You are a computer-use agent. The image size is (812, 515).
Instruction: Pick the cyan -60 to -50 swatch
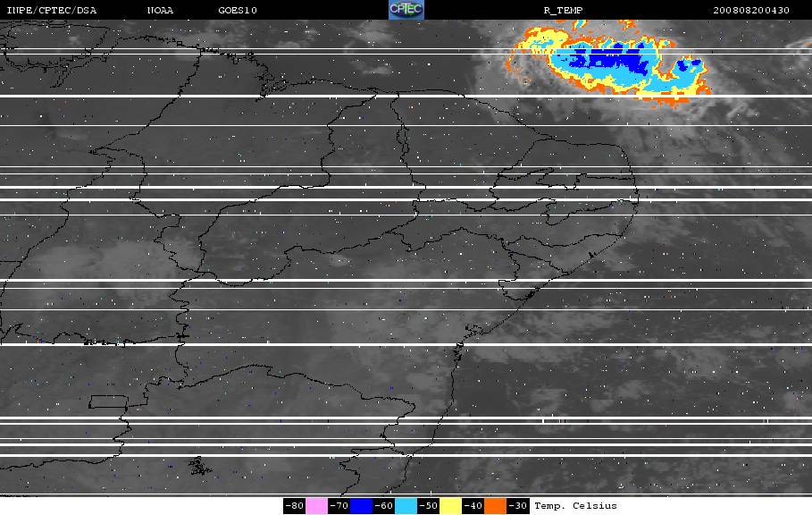(406, 506)
